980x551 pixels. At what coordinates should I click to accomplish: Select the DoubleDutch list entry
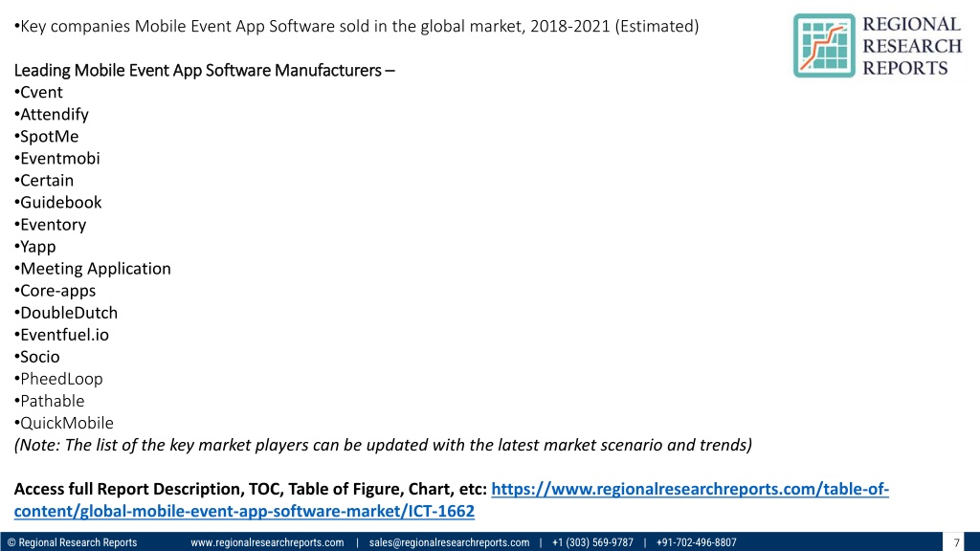(x=66, y=313)
